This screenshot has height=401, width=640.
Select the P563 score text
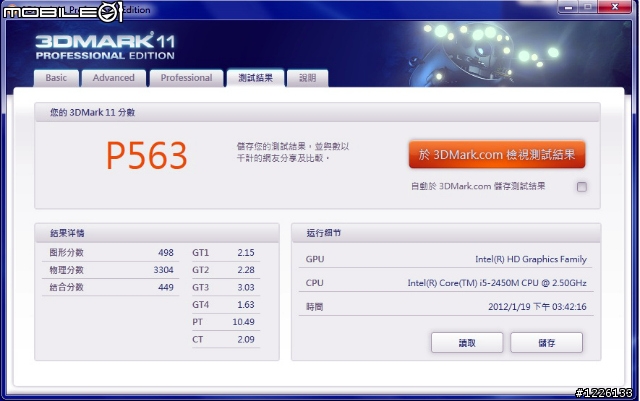(147, 156)
